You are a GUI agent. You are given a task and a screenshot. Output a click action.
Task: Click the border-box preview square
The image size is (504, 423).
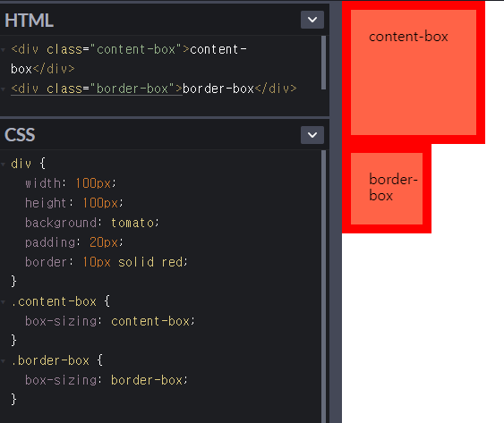click(x=387, y=189)
